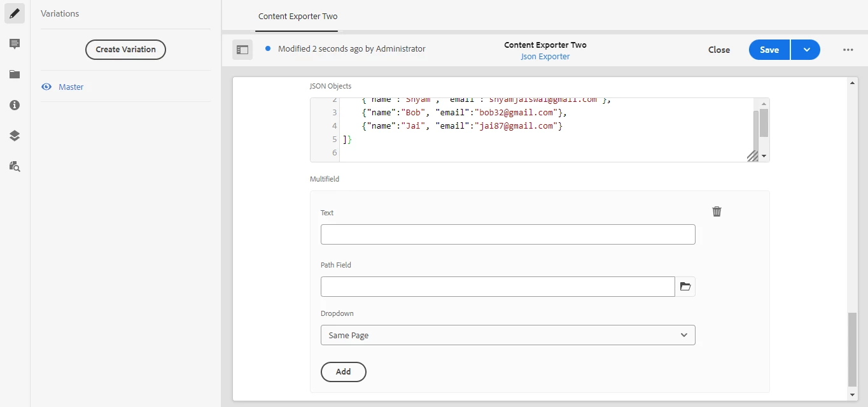868x407 pixels.
Task: Click JSON editor scroll down arrow
Action: [764, 156]
